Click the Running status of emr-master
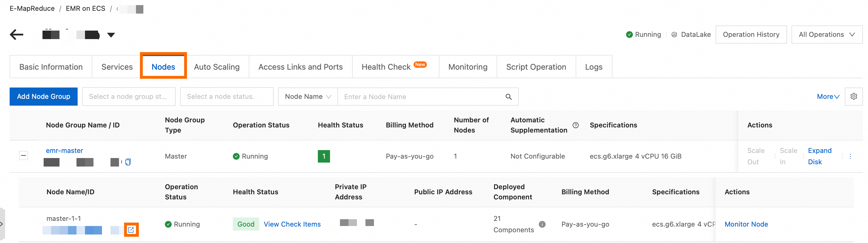The height and width of the screenshot is (243, 868). point(250,156)
